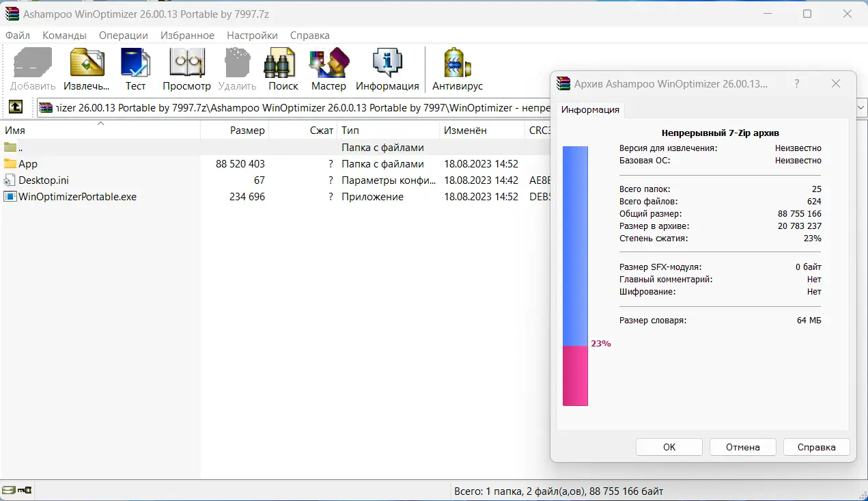
Task: Select the Desktop.ini file name
Action: tap(44, 180)
